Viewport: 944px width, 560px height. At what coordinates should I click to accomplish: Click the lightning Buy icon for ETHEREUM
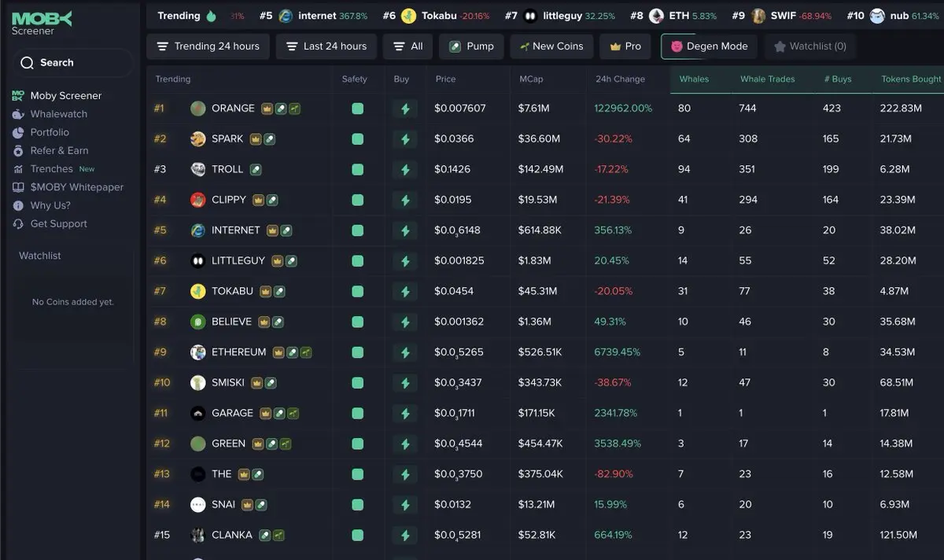405,352
